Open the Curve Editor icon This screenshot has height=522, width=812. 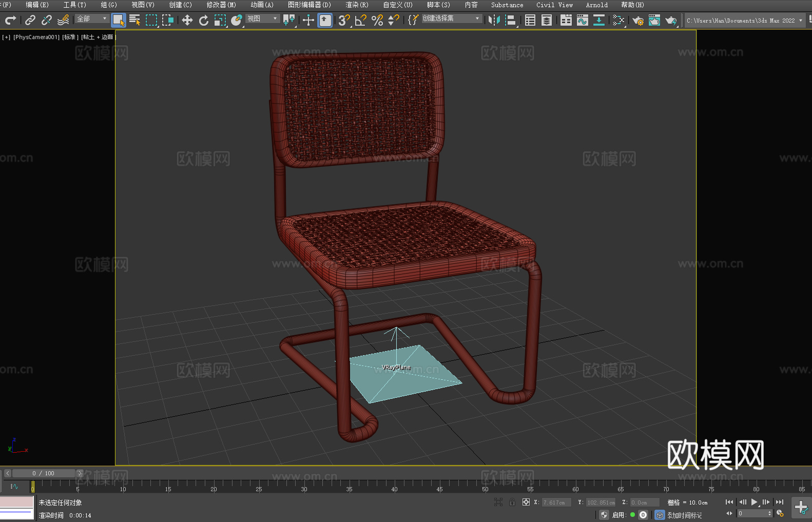tap(583, 20)
